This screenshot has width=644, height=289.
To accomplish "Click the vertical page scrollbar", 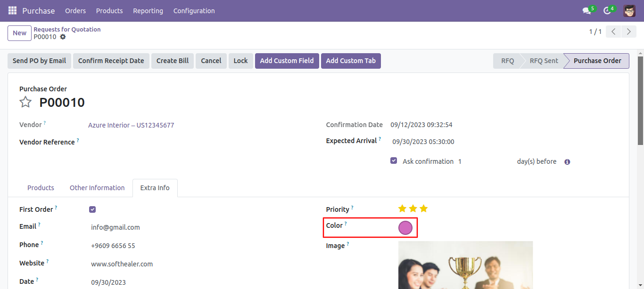I will point(640,100).
